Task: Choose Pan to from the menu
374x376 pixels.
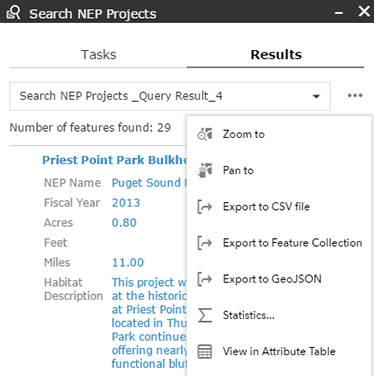Action: coord(238,170)
